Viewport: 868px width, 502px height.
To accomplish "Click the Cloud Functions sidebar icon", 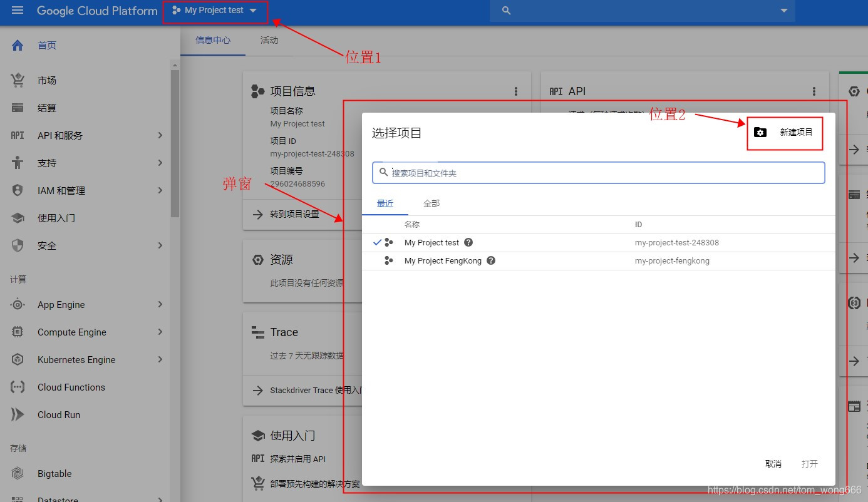I will [x=17, y=387].
